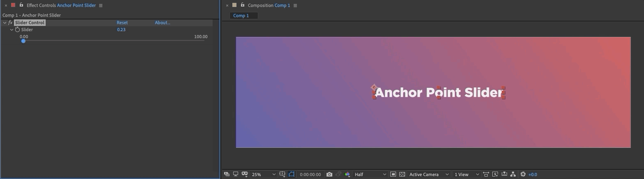Click the Primary Viewer monitor icon

pos(236,174)
